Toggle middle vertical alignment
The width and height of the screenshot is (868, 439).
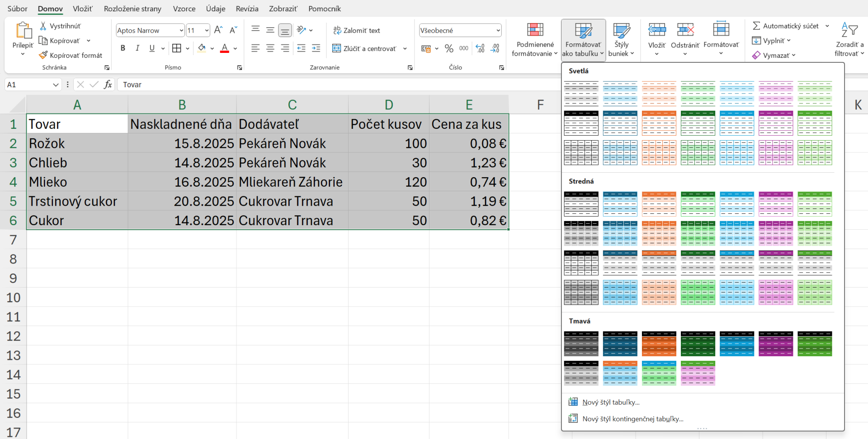tap(270, 30)
